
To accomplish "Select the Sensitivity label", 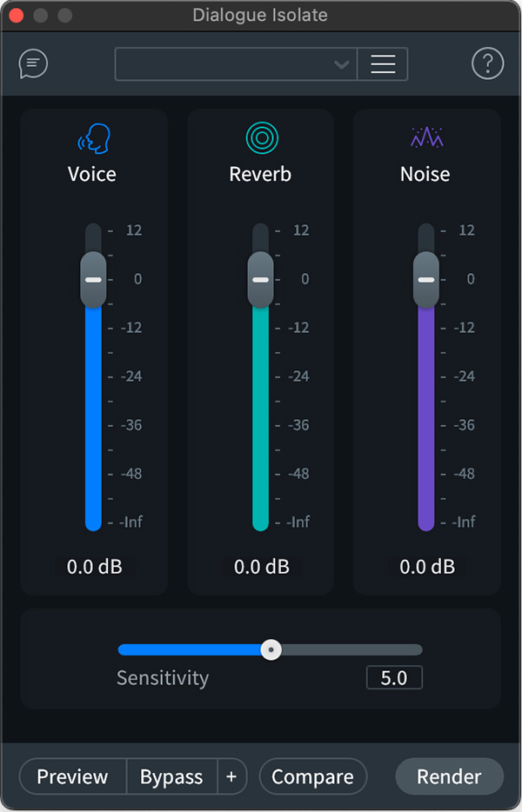I will tap(162, 678).
